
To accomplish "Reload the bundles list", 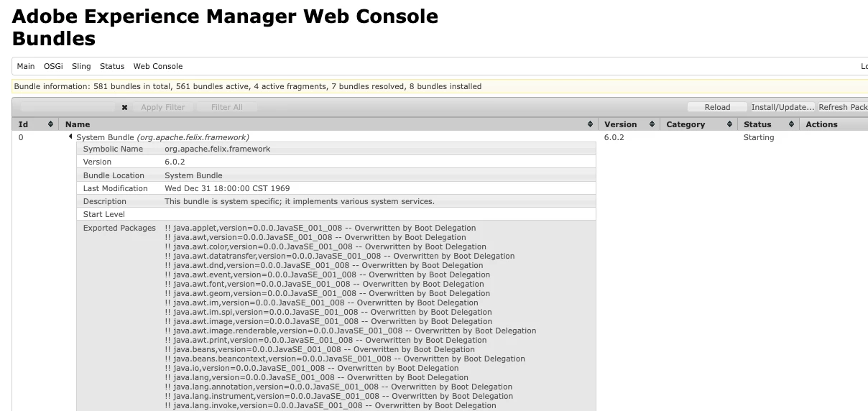I will [717, 107].
